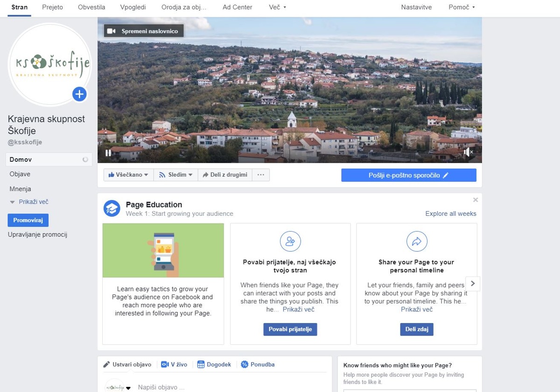Open the three-dots more actions button
560x392 pixels.
coord(261,175)
